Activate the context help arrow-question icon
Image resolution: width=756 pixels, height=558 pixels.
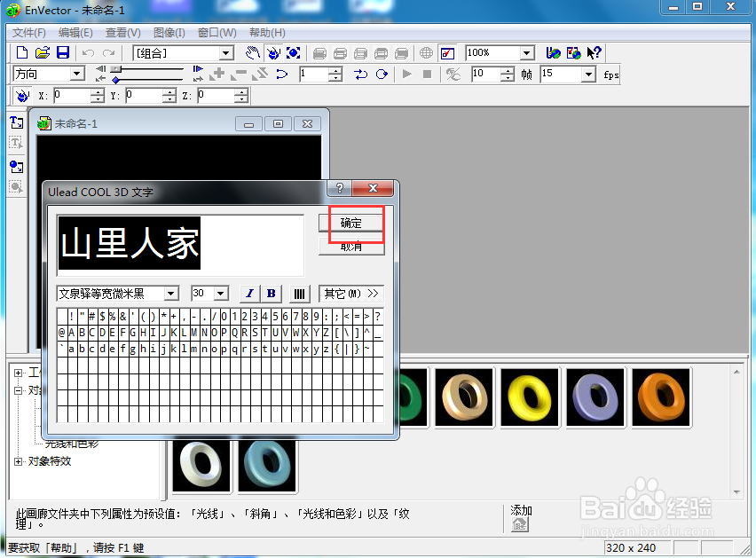click(594, 52)
